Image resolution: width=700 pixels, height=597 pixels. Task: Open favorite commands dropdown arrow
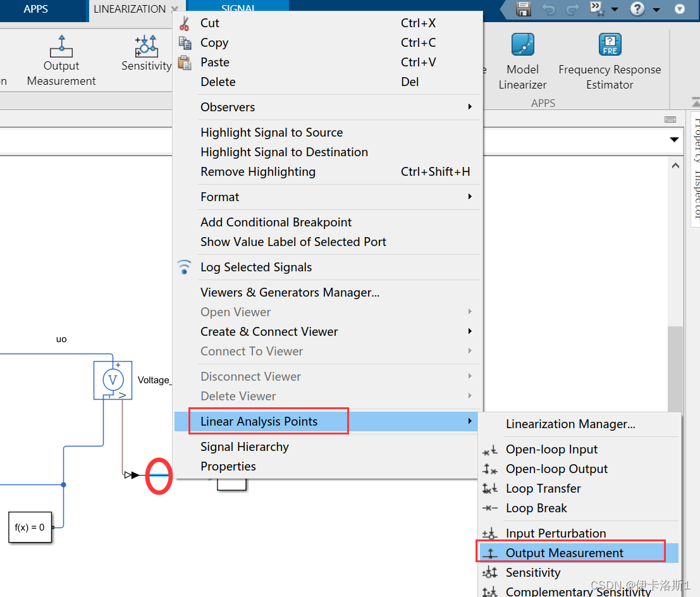point(615,10)
